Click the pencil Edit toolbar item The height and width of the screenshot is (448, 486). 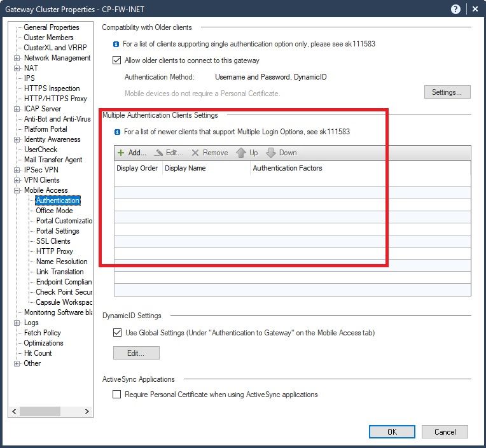click(169, 153)
